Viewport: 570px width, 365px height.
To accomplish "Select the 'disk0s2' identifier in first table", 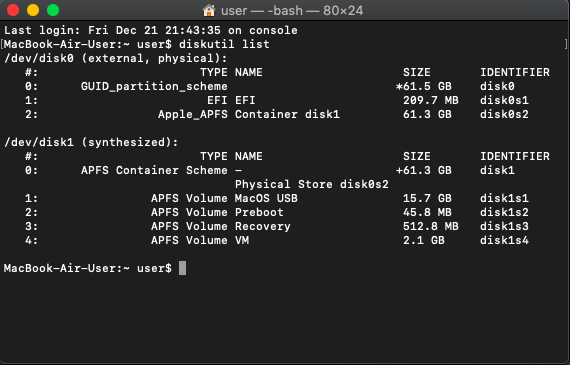I will [504, 114].
